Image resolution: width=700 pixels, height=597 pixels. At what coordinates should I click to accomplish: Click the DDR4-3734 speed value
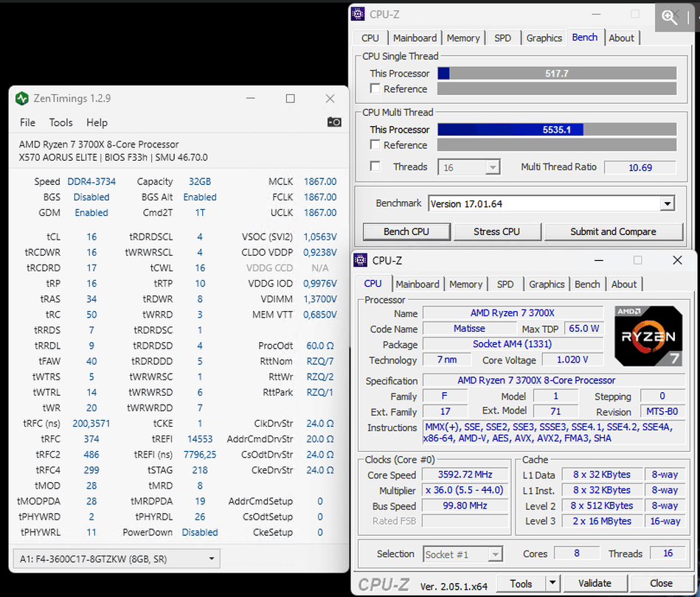click(x=91, y=181)
